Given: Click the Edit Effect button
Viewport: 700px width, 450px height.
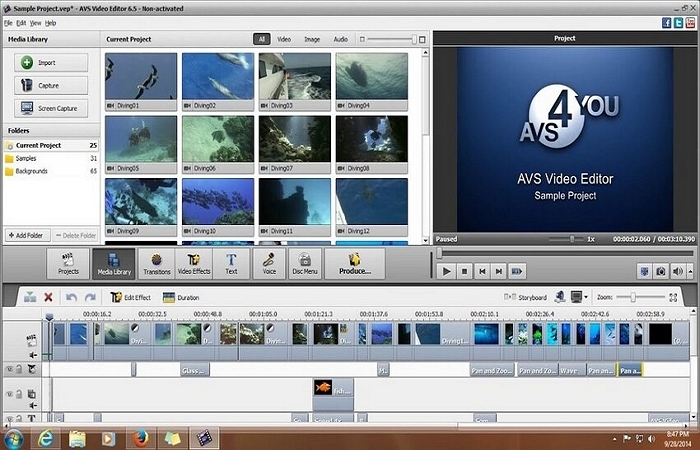Looking at the screenshot, I should pos(130,297).
